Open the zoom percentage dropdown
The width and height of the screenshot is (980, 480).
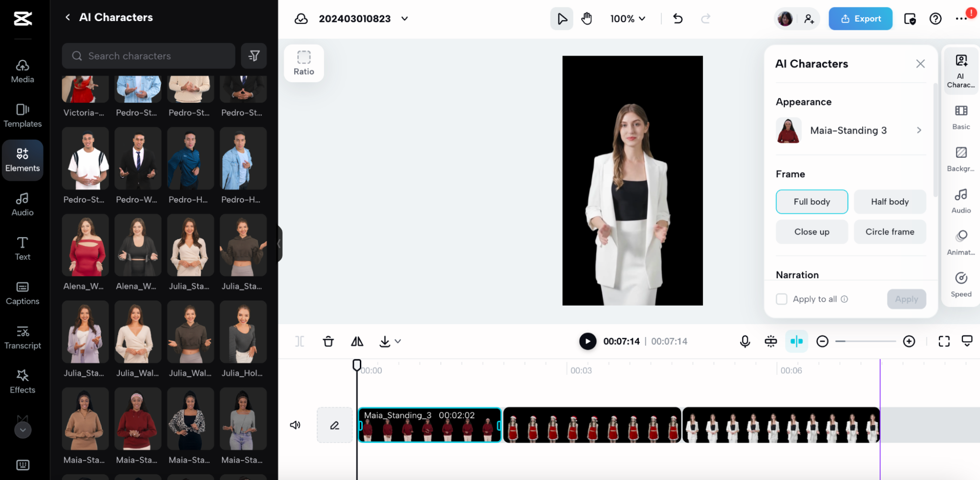(x=628, y=18)
